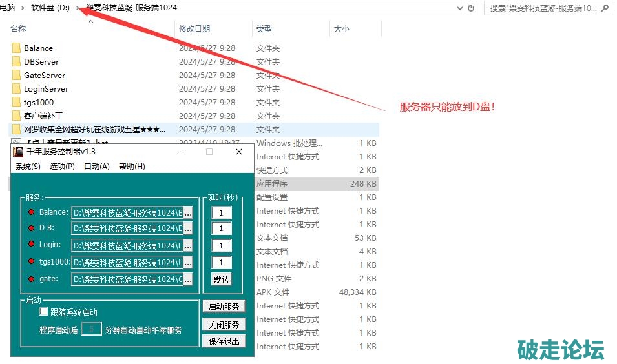Select the LoginServer folder icon
The width and height of the screenshot is (617, 364).
coord(16,89)
